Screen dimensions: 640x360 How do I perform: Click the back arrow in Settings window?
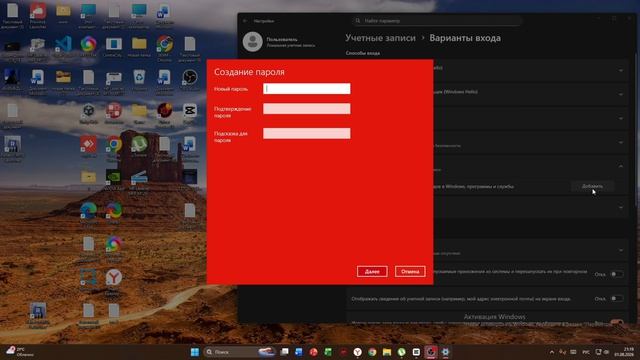click(x=245, y=21)
